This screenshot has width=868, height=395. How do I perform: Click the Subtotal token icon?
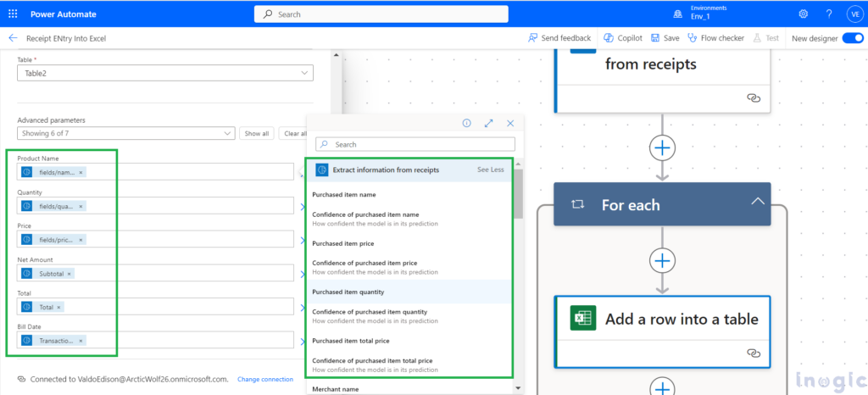(27, 273)
